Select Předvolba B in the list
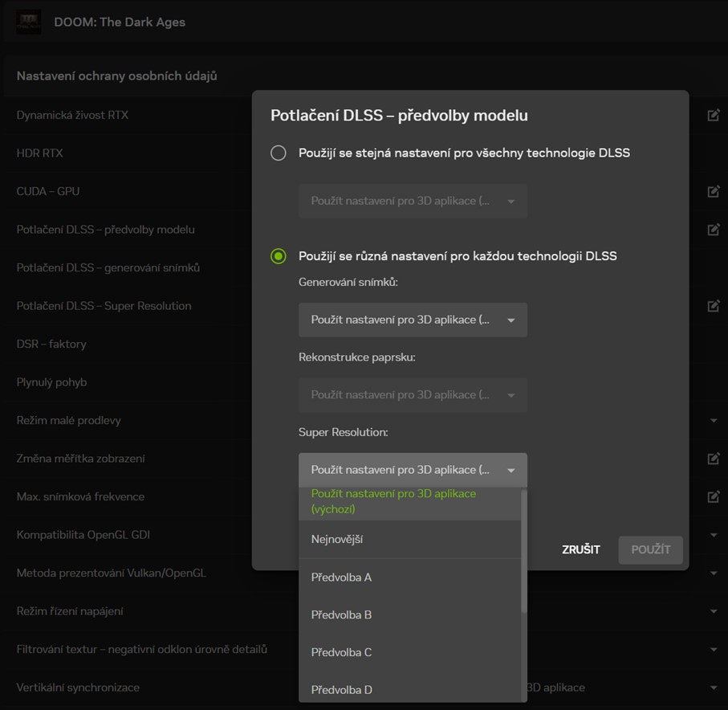The height and width of the screenshot is (710, 728). [x=409, y=614]
